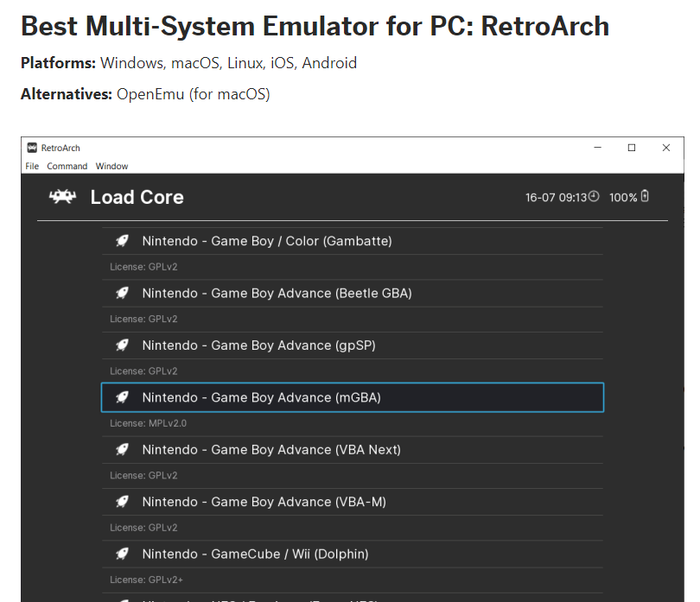
Task: Click the Alternatives: OpenEmu line
Action: (x=145, y=94)
